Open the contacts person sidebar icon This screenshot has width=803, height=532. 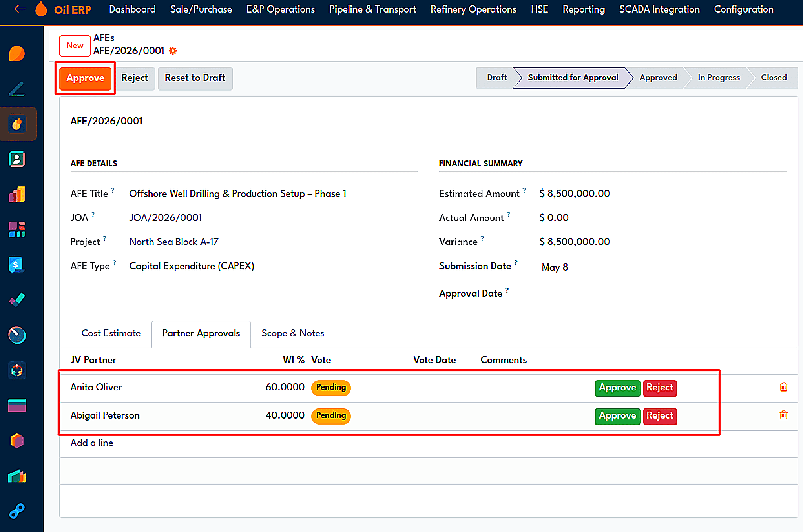click(x=17, y=159)
